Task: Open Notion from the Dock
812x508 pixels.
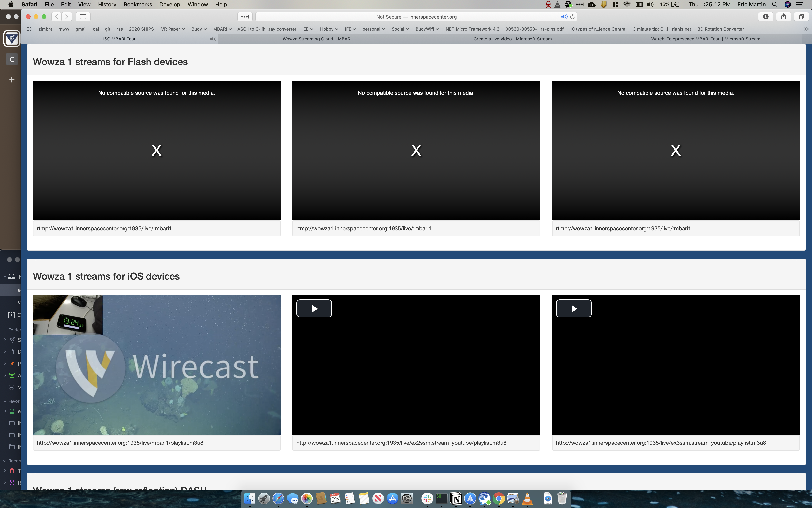Action: click(x=456, y=499)
